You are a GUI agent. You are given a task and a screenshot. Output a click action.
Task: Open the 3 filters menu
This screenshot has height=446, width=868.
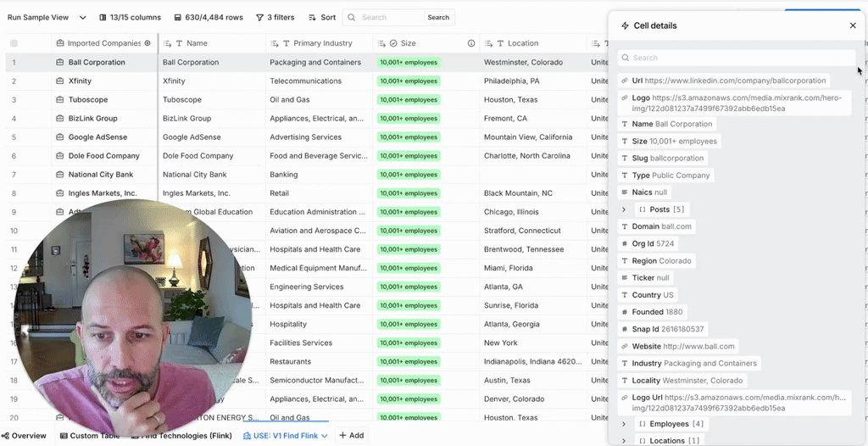click(275, 17)
